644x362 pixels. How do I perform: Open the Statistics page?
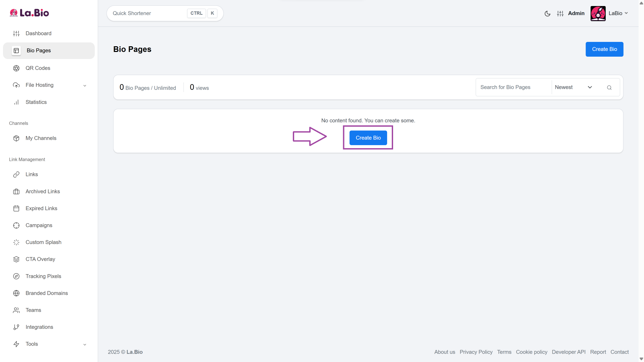pyautogui.click(x=36, y=102)
